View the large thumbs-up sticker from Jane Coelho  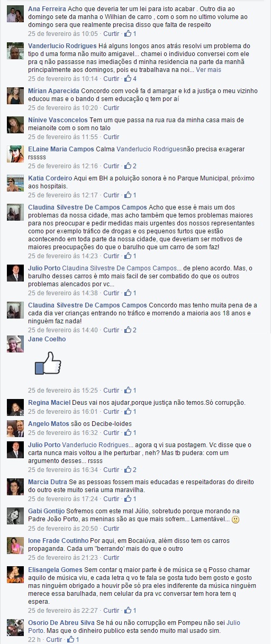48,364
